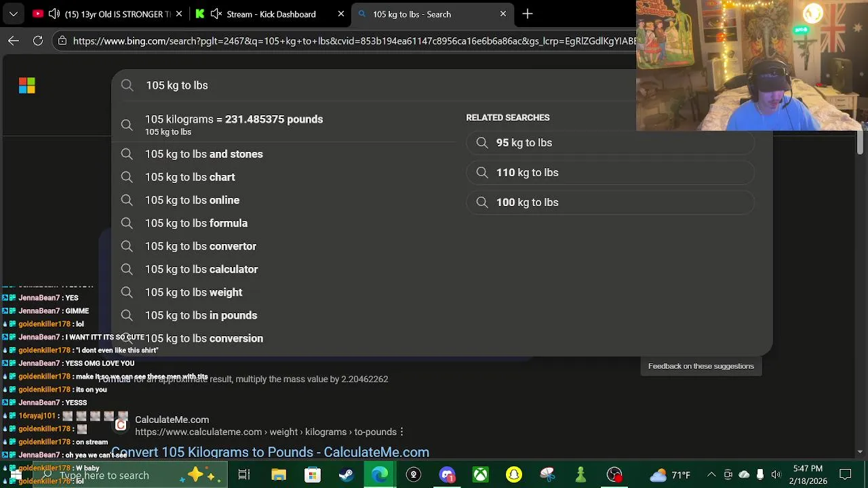The height and width of the screenshot is (488, 868).
Task: Choose suggestion 105 kg to lbs chart
Action: (x=285, y=177)
